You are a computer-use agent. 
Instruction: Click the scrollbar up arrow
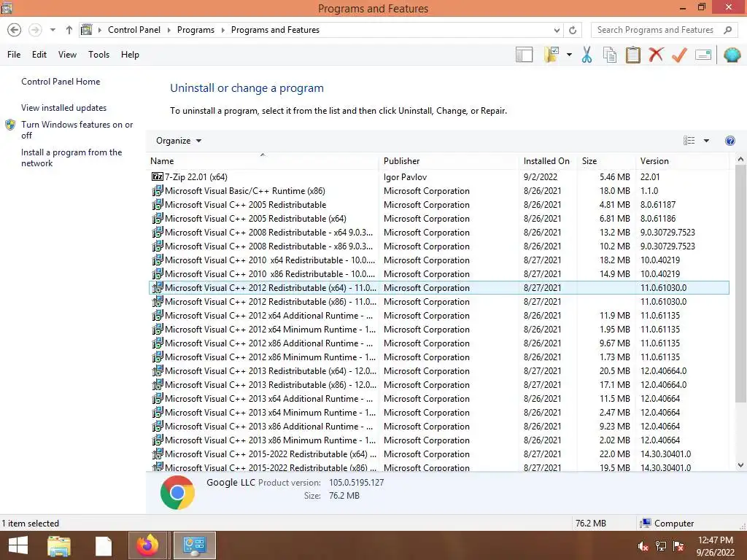[740, 160]
